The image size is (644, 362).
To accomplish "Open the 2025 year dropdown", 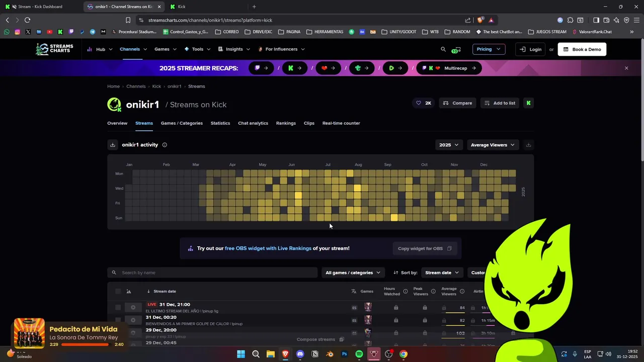I will (449, 145).
